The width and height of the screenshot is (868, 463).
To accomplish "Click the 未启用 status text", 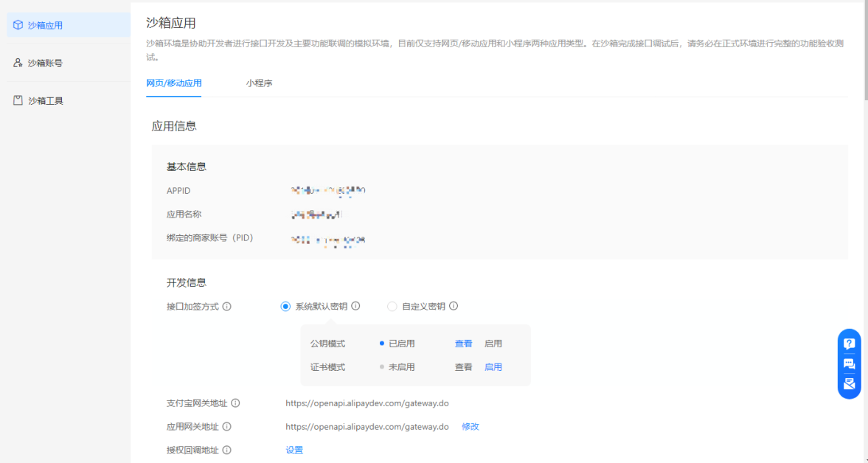I will [x=402, y=366].
